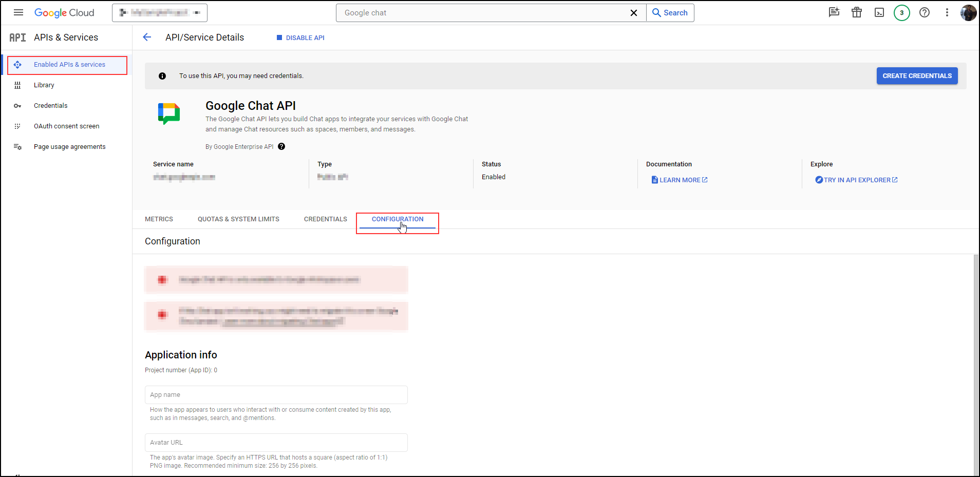Click the App name input field
Viewport: 980px width, 477px height.
pyautogui.click(x=276, y=395)
